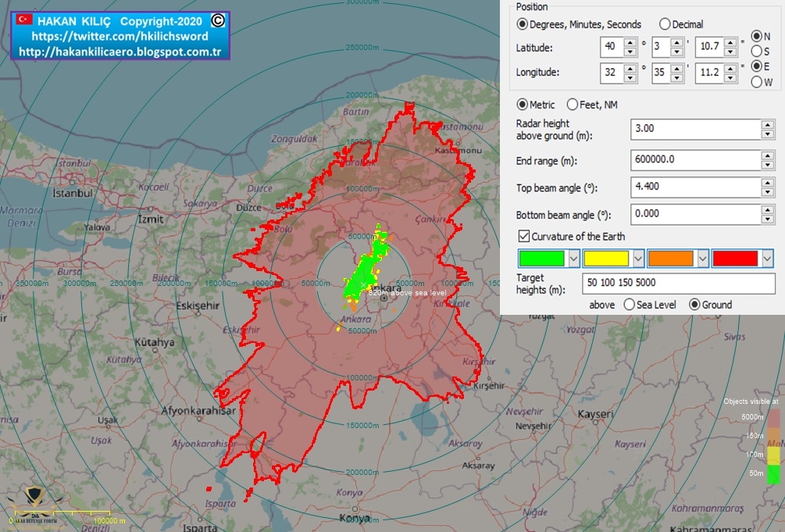Increase top beam angle with spinner

point(768,184)
